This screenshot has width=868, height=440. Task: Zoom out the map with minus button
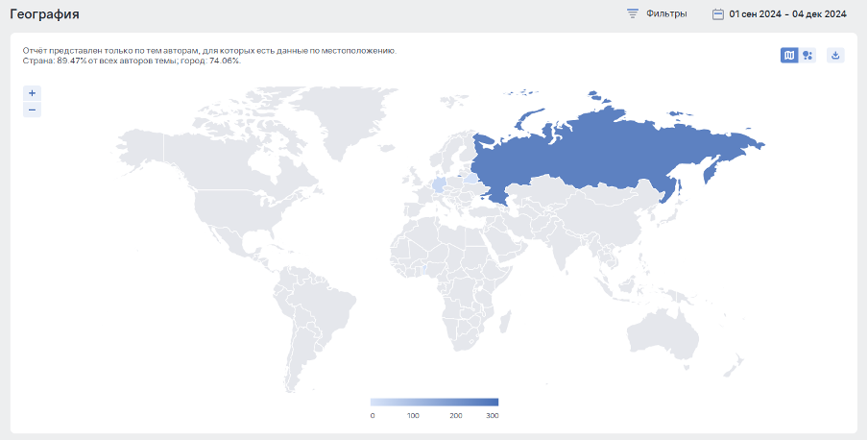32,110
